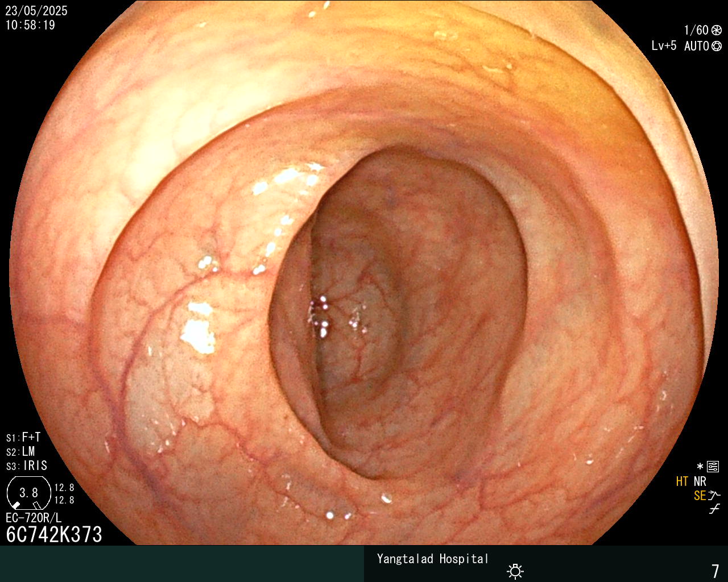Click the scope model EC-720R/L
This screenshot has height=582, width=728.
(x=34, y=518)
